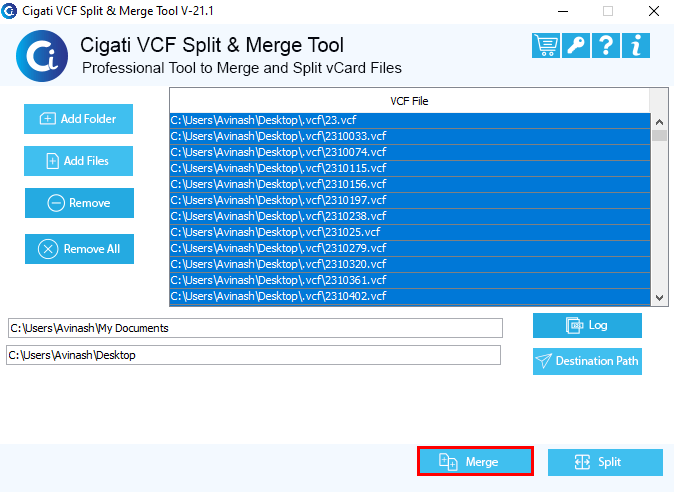The image size is (674, 492).
Task: Clear the list with Remove All
Action: coord(79,249)
